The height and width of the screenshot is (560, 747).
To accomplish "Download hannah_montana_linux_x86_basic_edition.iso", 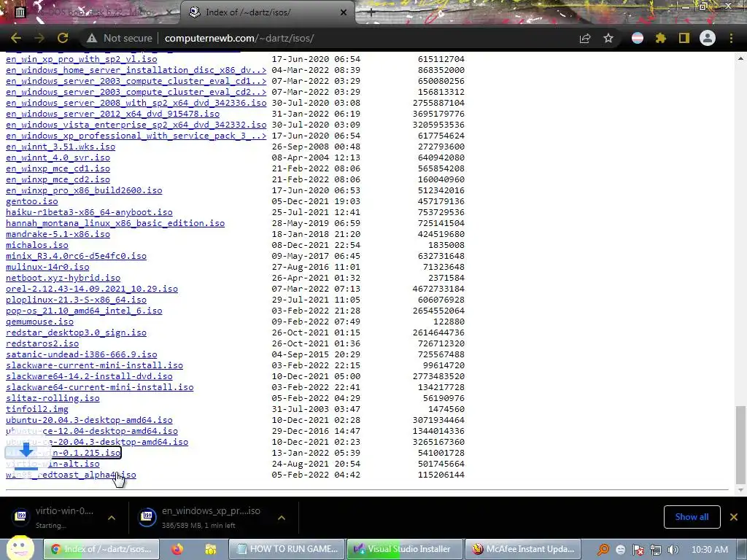I will (x=115, y=223).
